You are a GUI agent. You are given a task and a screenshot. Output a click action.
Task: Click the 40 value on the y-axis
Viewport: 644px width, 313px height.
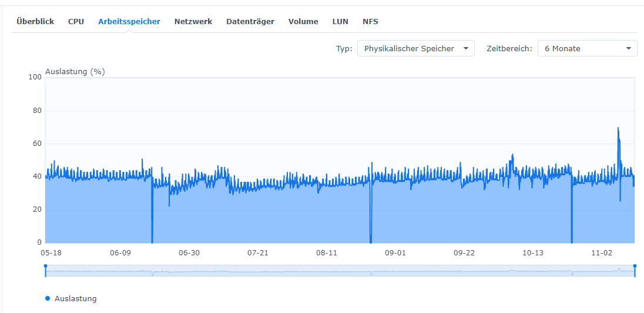[x=38, y=177]
